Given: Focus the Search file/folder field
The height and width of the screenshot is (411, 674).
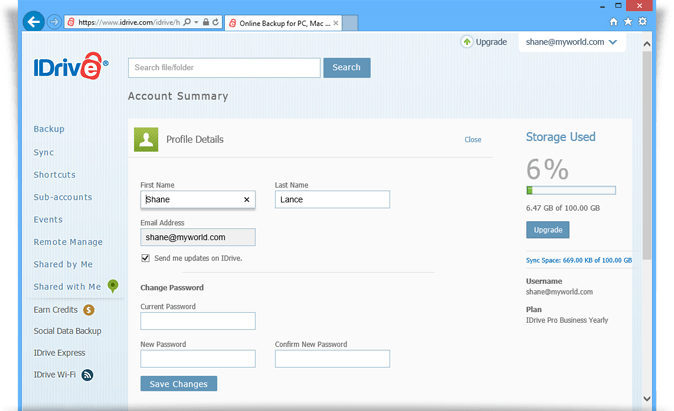Looking at the screenshot, I should 224,67.
